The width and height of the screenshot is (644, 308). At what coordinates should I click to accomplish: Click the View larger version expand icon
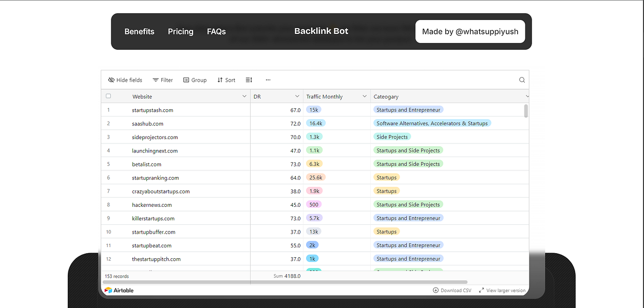481,290
